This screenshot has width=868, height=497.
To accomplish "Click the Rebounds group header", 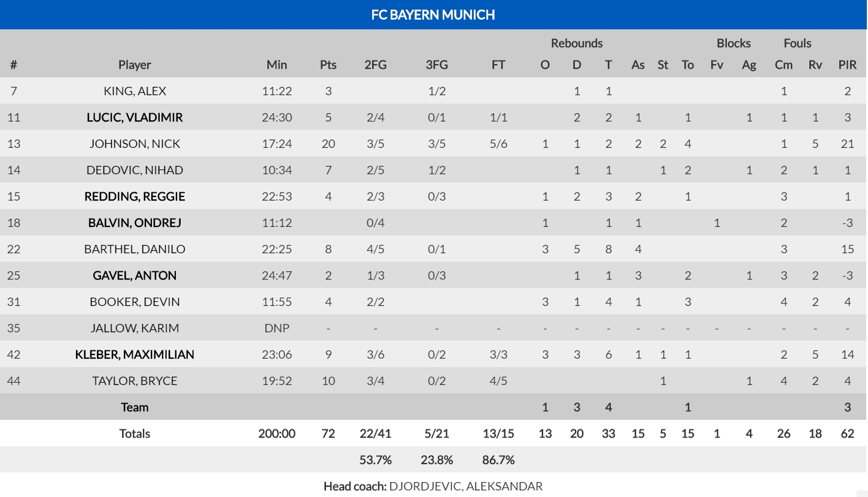I will pos(577,43).
